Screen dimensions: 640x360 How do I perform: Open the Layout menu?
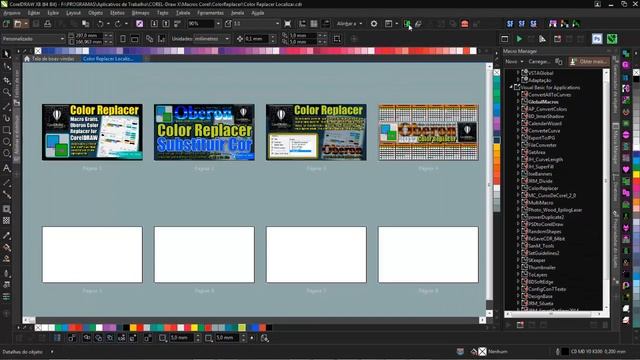click(73, 13)
